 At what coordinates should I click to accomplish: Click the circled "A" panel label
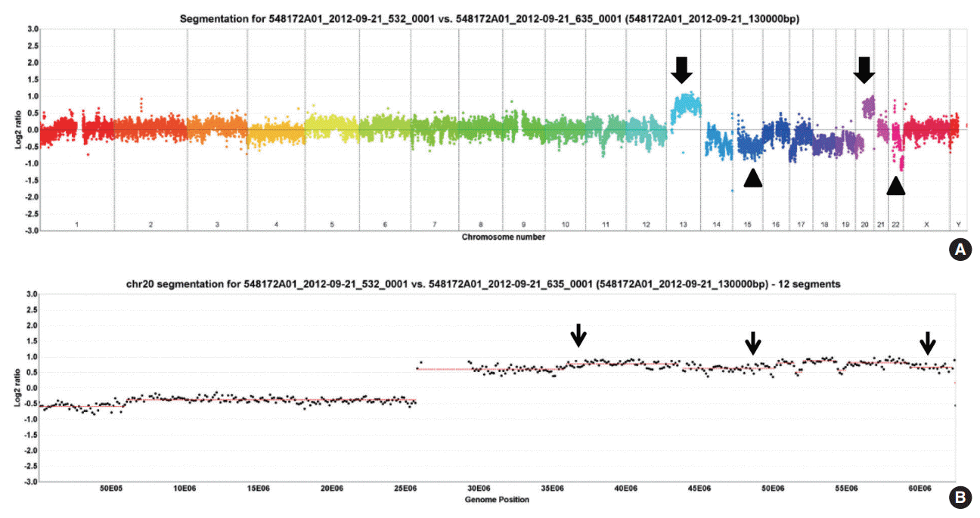(x=959, y=251)
